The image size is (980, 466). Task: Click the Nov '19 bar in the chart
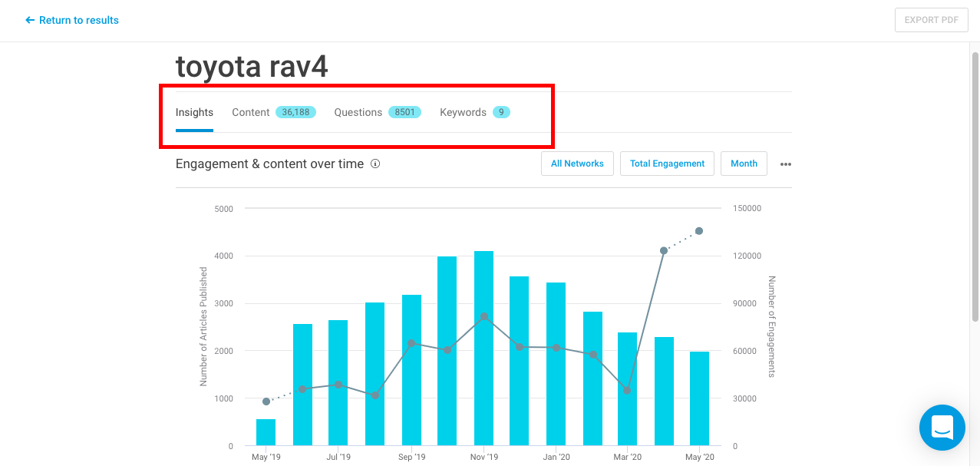click(483, 349)
